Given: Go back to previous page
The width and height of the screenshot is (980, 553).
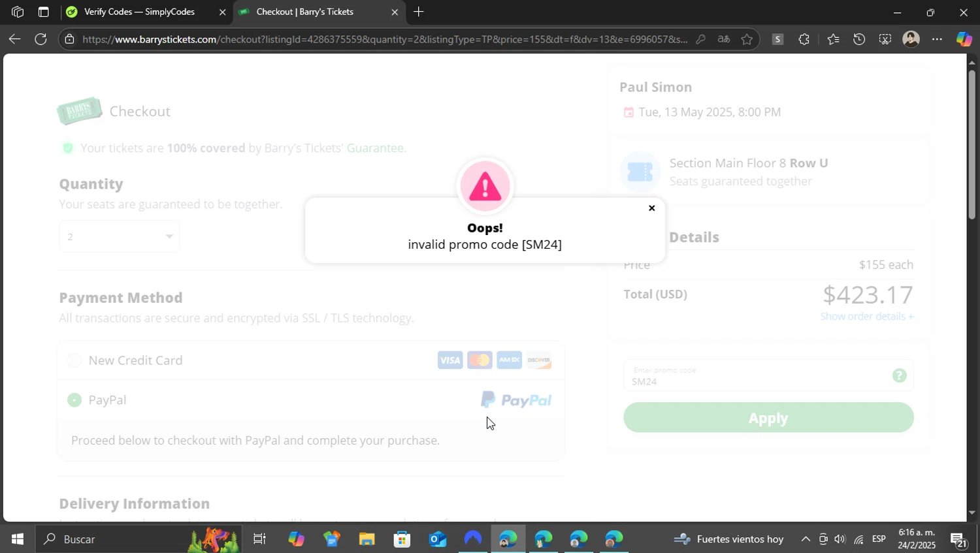Looking at the screenshot, I should tap(14, 39).
